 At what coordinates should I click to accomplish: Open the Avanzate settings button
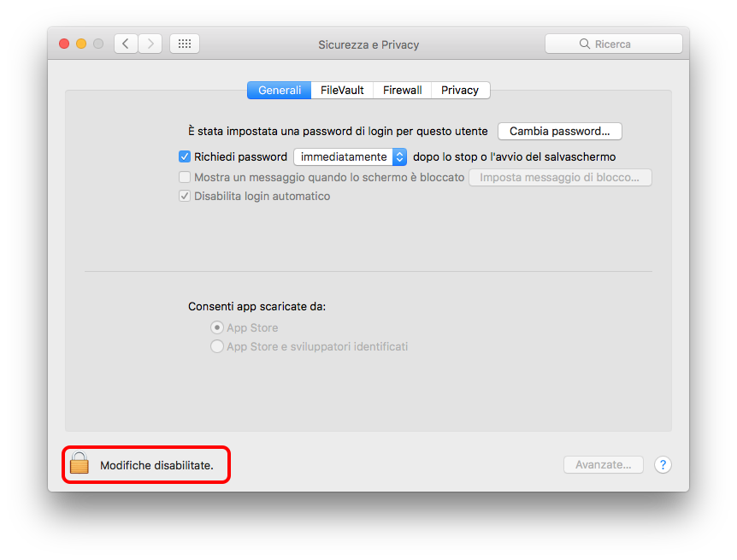603,465
